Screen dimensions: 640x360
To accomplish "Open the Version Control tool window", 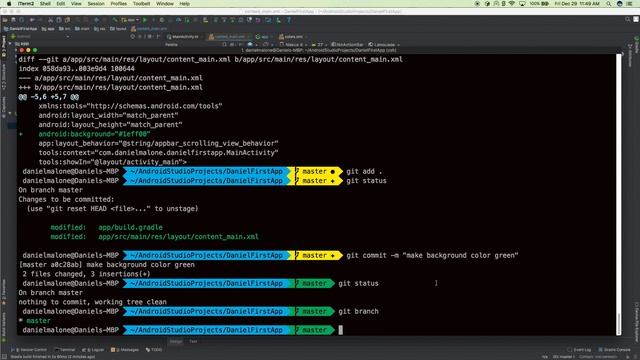I will click(28, 350).
